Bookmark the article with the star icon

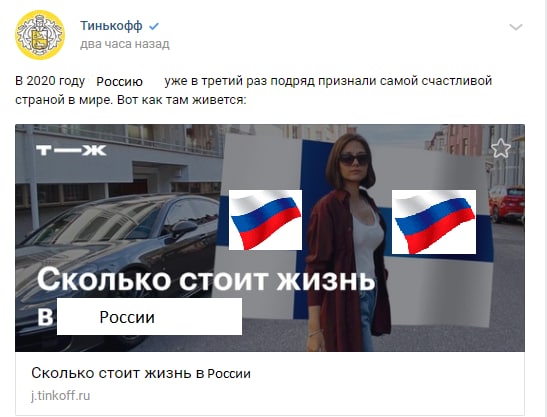pos(501,148)
